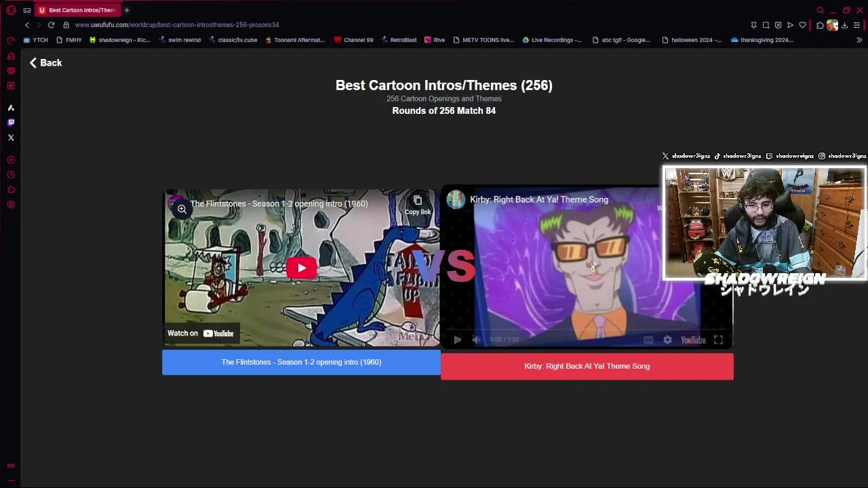Open workspaces icon beside the tab
Viewport: 868px width, 488px height.
pos(27,10)
